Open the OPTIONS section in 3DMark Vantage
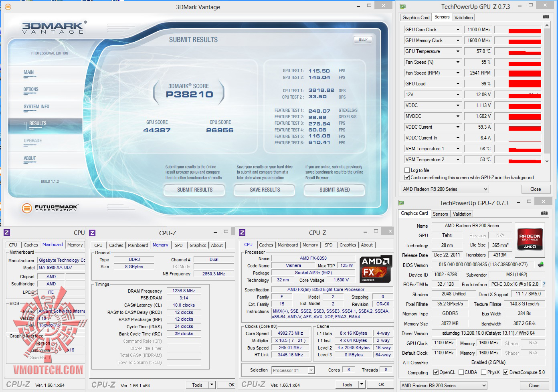The height and width of the screenshot is (392, 558). [x=31, y=90]
